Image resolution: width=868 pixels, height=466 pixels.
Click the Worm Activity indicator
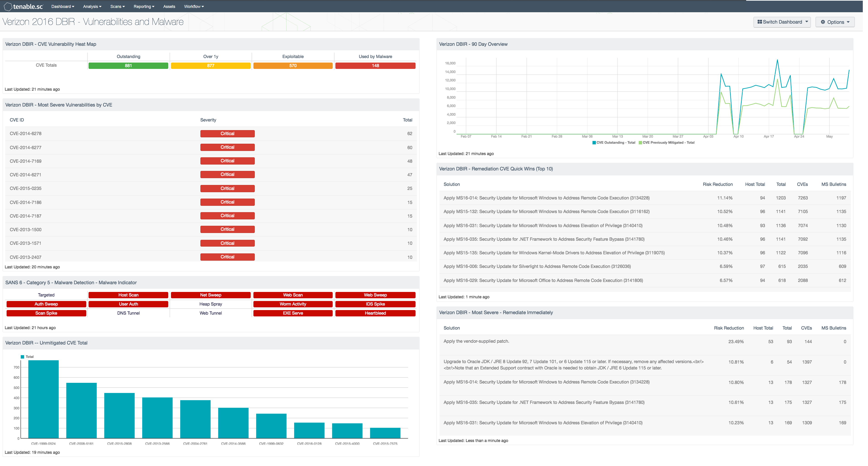[x=293, y=304]
